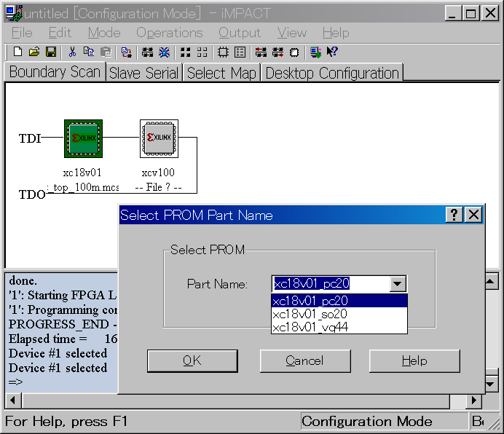
Task: Switch to the Slave Serial tab
Action: click(x=144, y=73)
